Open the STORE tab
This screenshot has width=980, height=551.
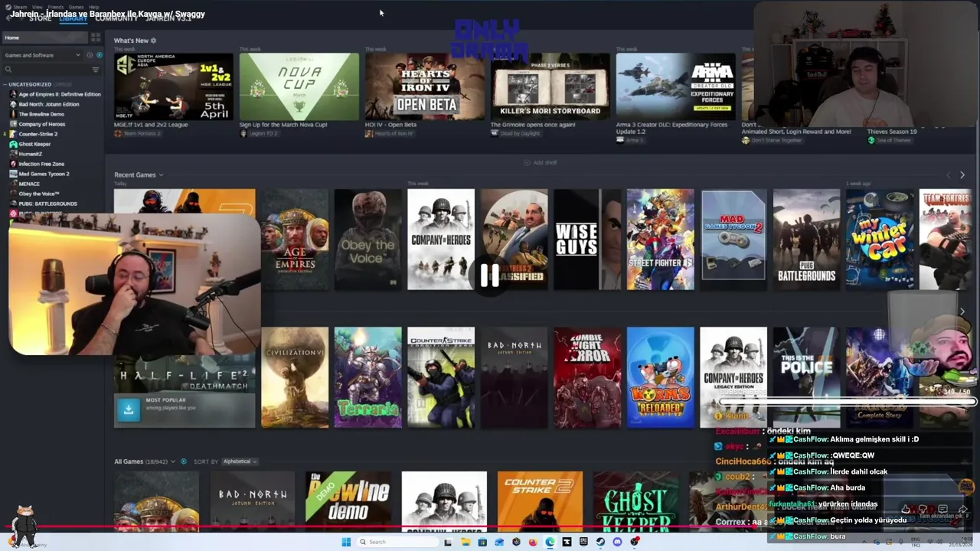pyautogui.click(x=40, y=18)
